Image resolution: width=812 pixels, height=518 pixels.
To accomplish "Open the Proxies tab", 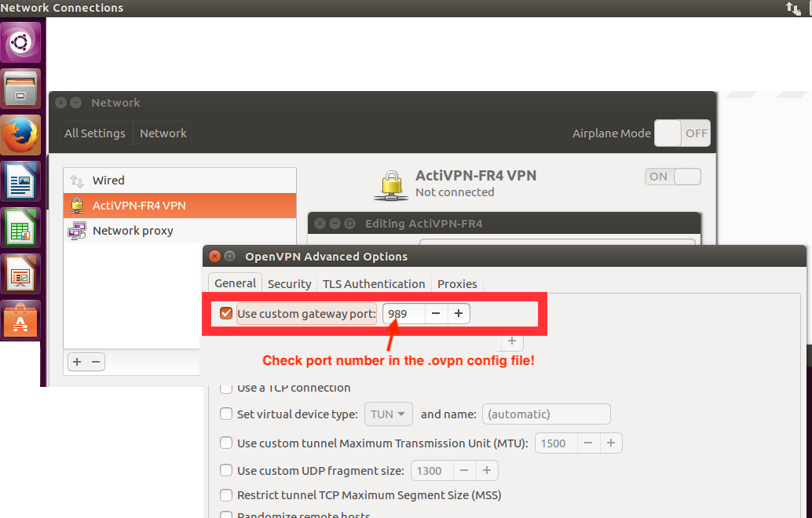I will coord(457,283).
